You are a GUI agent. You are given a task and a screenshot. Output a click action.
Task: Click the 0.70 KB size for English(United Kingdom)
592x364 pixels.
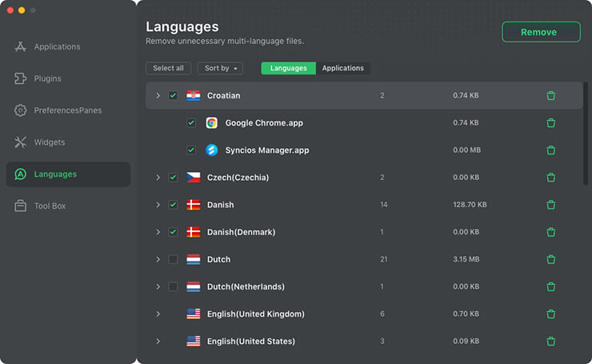tap(466, 314)
